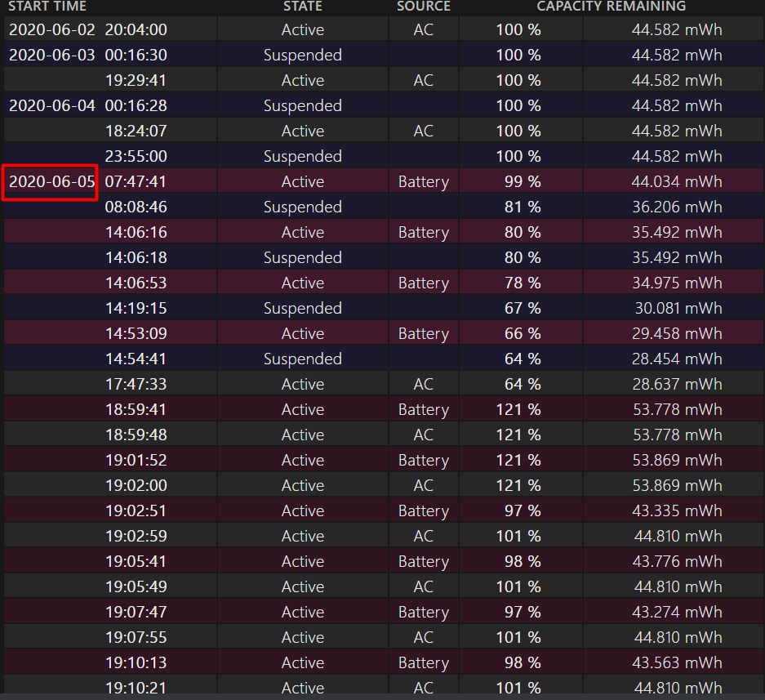Click the start time 08:08:46
This screenshot has height=700, width=765.
[x=136, y=207]
